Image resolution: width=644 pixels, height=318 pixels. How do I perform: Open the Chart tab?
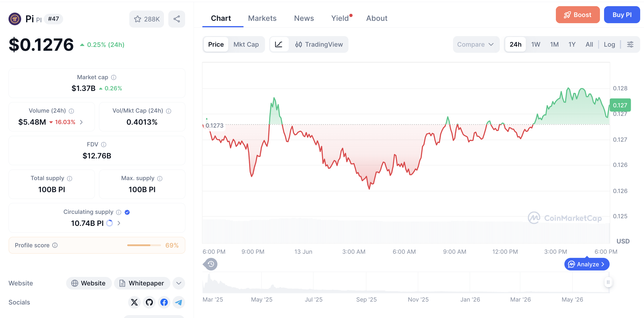(x=221, y=18)
